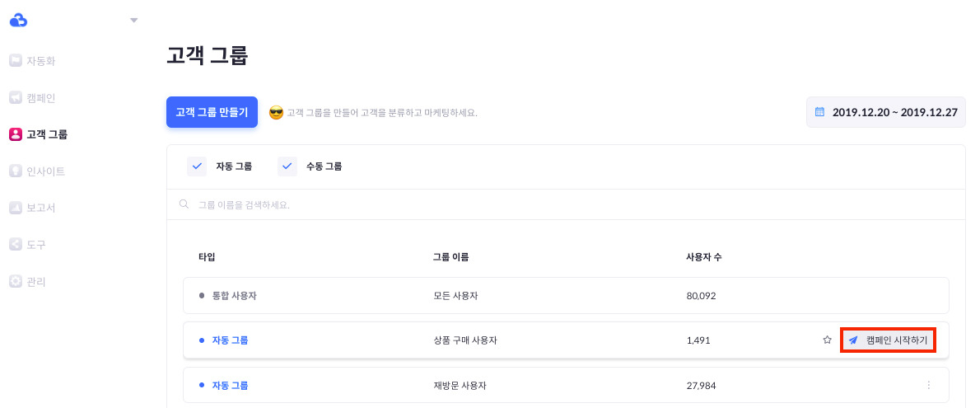Star the 상품 구매 사용자 group

tap(827, 340)
